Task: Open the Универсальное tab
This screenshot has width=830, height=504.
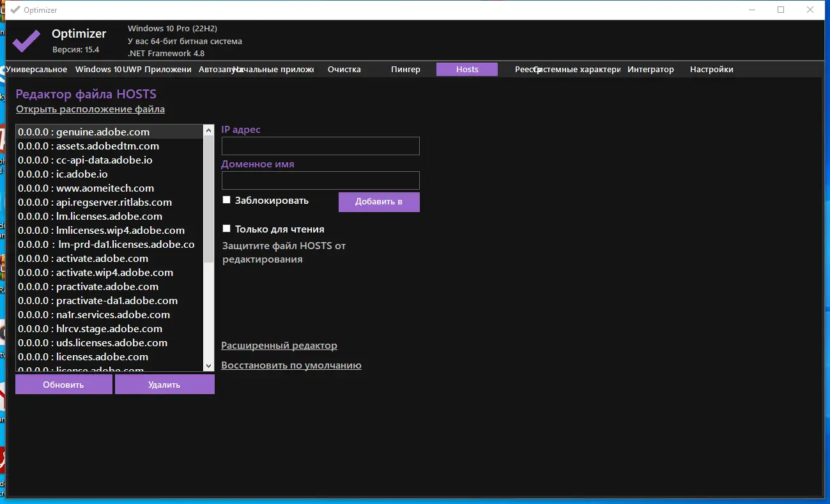Action: (x=36, y=70)
